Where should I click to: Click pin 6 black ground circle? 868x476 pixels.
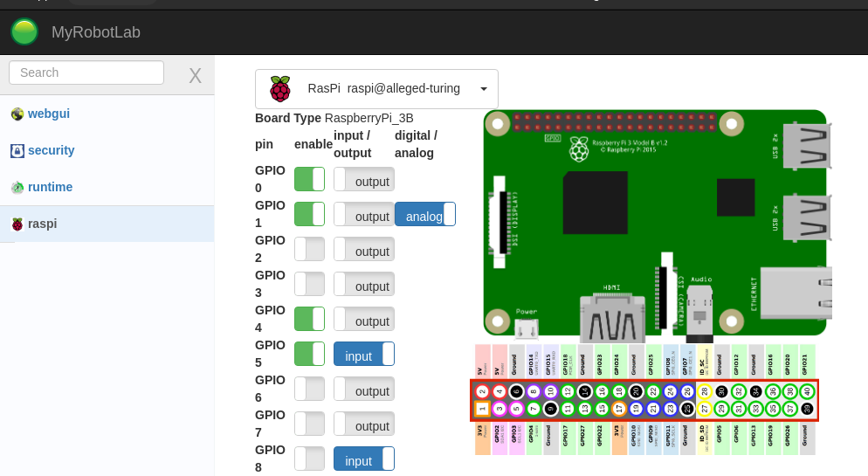pos(516,392)
